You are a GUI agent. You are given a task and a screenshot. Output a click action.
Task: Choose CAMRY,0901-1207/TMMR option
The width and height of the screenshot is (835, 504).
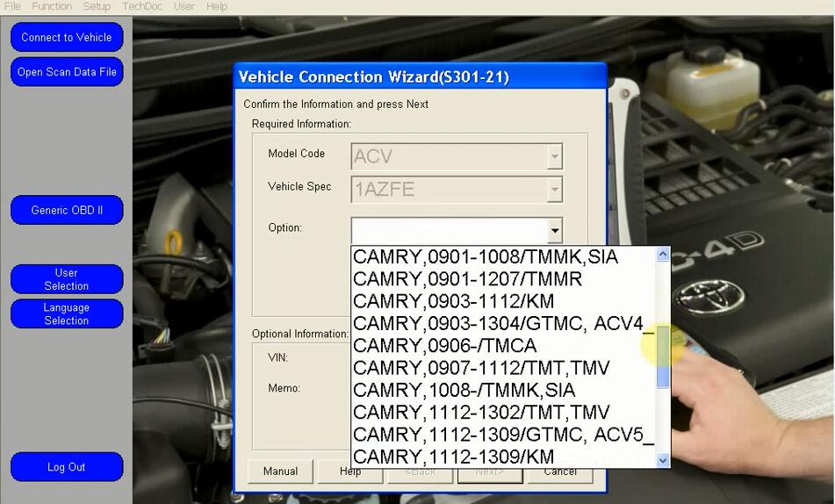pyautogui.click(x=503, y=279)
